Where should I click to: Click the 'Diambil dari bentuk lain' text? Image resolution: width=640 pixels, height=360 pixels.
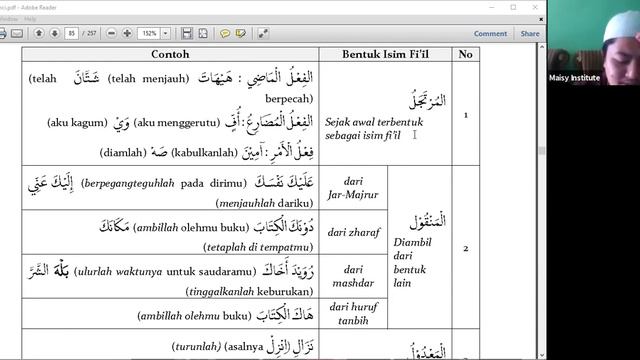point(412,262)
